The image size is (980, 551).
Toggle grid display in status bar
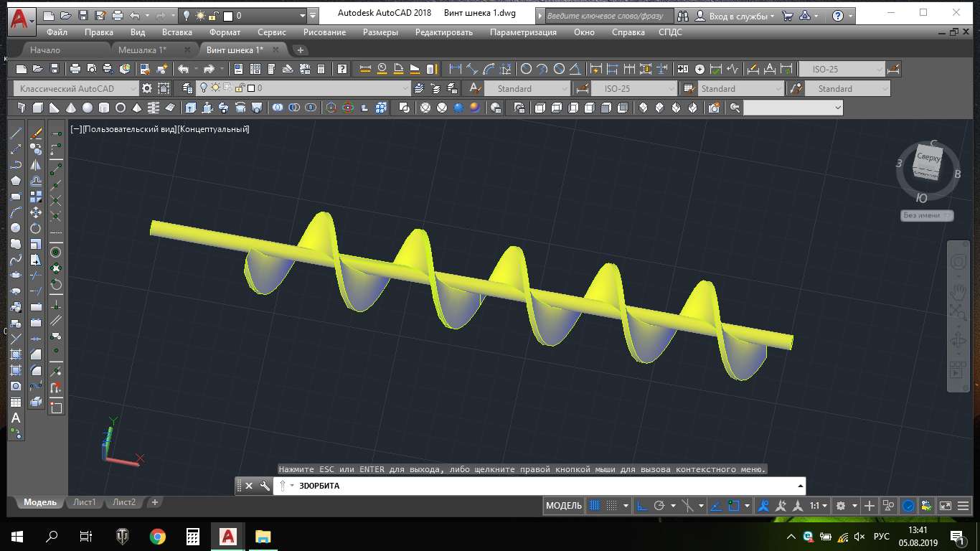[x=595, y=506]
